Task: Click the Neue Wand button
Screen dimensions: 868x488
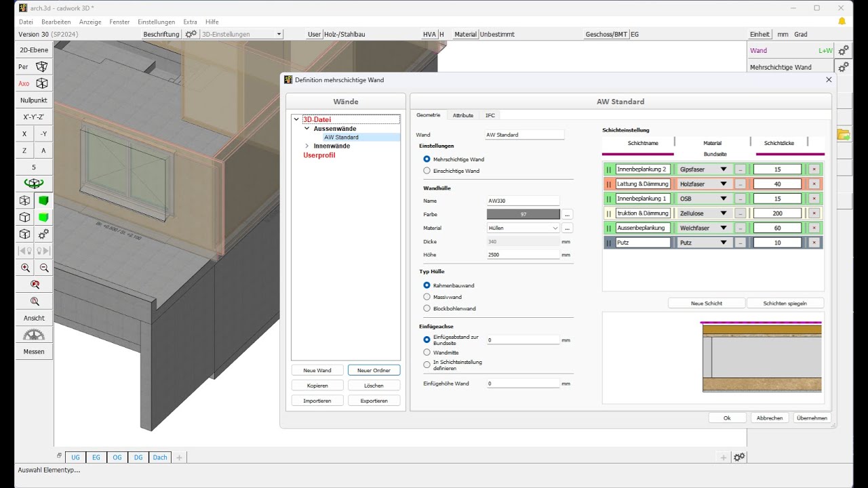Action: pos(317,370)
